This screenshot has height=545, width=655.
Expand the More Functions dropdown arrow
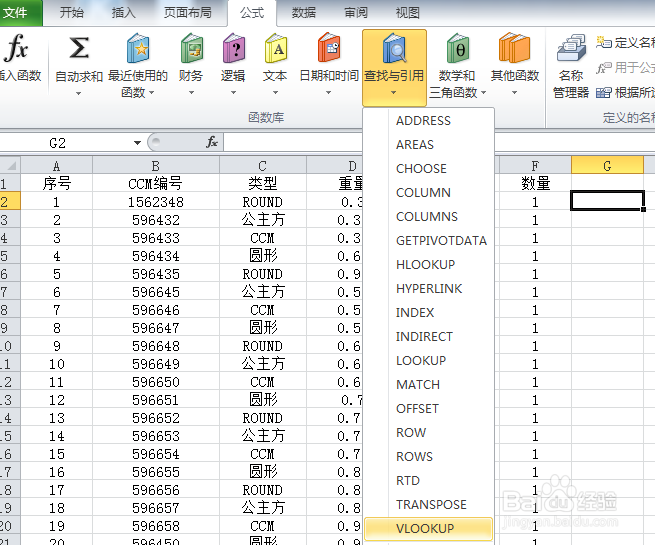514,93
